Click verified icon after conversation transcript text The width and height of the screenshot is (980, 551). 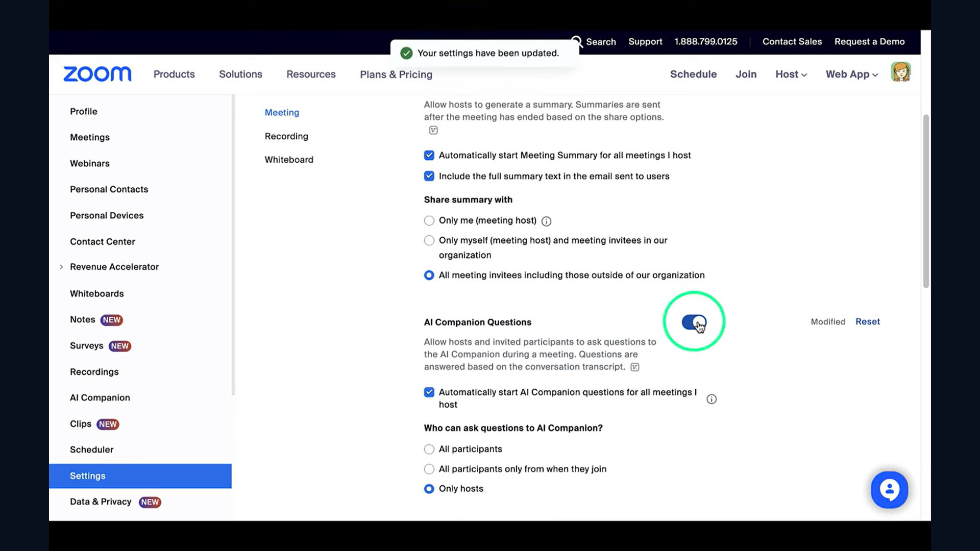point(634,367)
